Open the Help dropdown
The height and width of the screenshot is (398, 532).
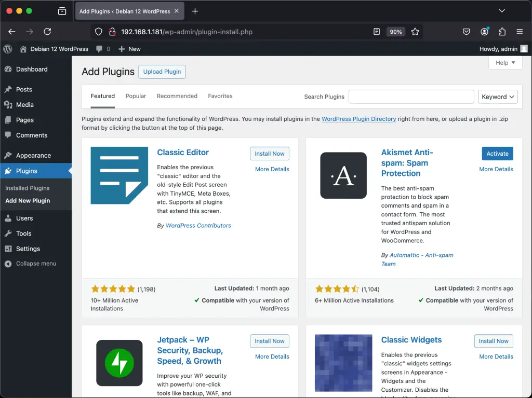tap(504, 62)
